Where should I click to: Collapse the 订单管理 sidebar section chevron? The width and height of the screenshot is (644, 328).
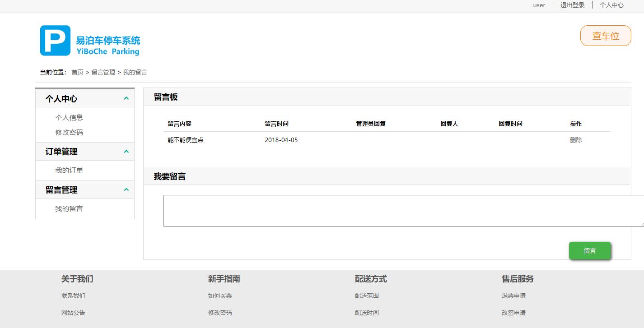(x=126, y=152)
